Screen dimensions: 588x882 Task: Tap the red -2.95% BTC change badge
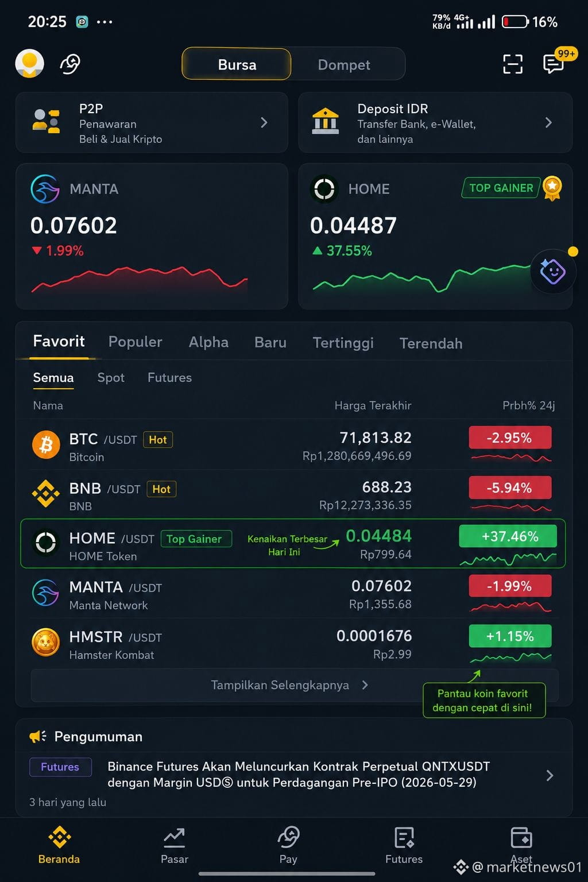[510, 438]
